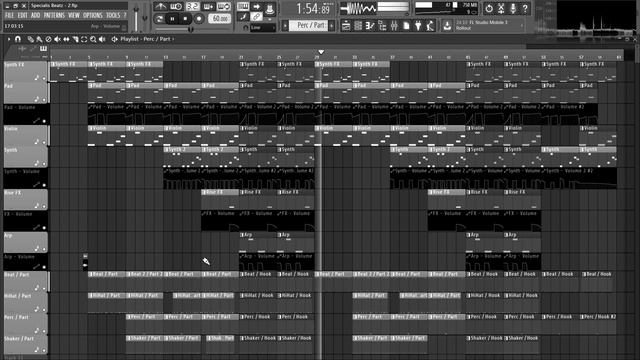Viewport: 640px width, 360px height.
Task: Open the OPTIONS menu
Action: coord(93,16)
